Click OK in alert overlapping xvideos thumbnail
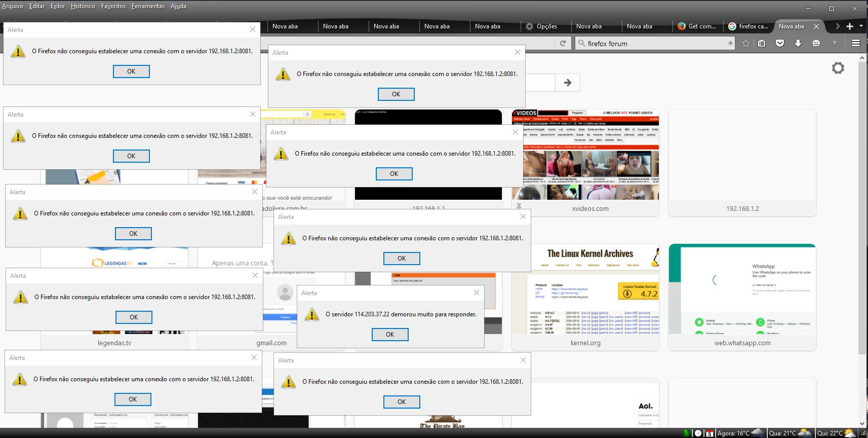The width and height of the screenshot is (868, 438). tap(394, 174)
